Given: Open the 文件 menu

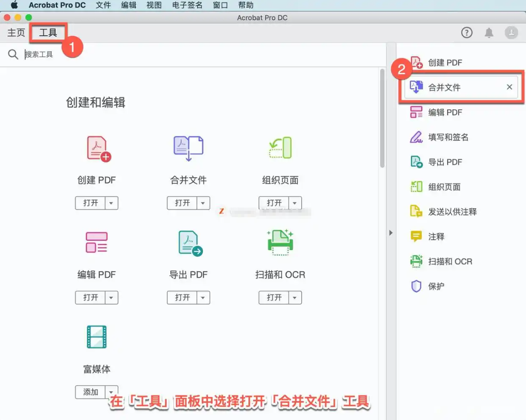Looking at the screenshot, I should pos(103,5).
